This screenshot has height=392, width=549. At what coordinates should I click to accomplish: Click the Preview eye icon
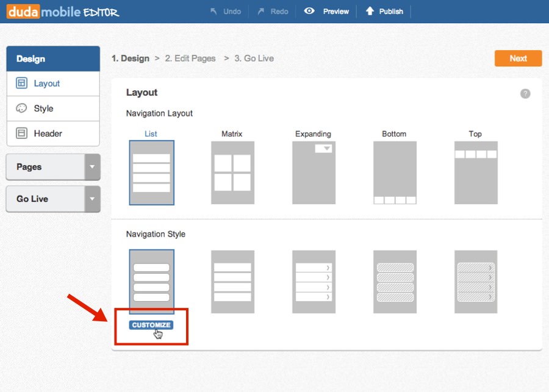309,11
